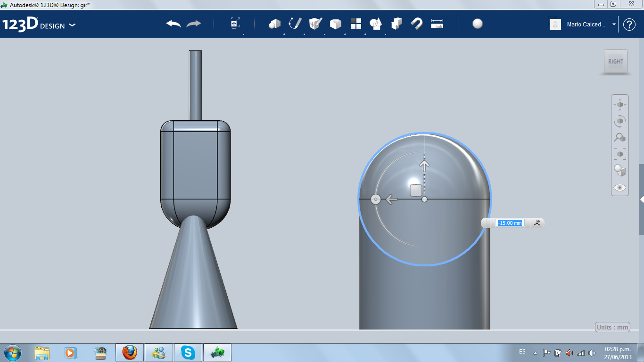
Task: Click the rotation handle on the sphere
Action: coord(376,199)
